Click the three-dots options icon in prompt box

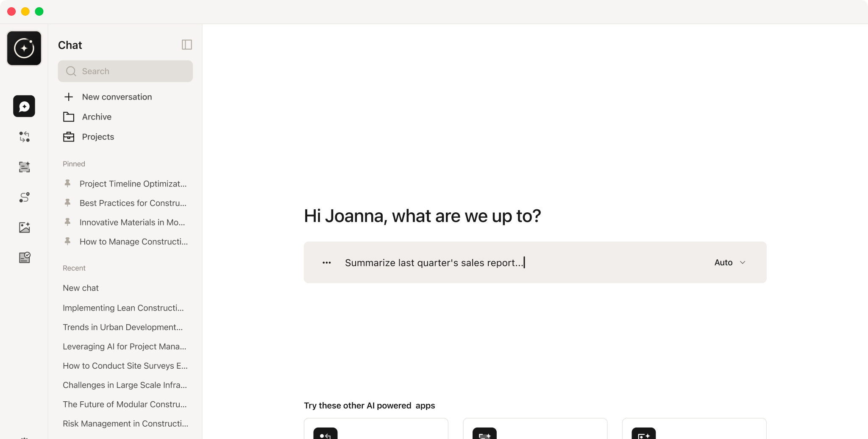[x=326, y=263]
